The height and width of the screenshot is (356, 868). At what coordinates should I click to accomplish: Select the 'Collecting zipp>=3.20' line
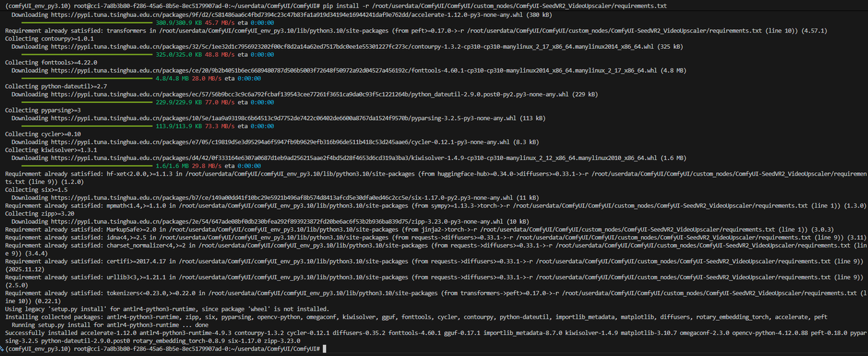[x=39, y=214]
